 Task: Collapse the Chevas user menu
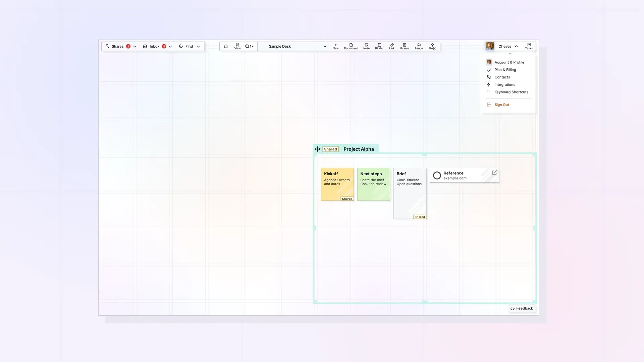coord(516,46)
